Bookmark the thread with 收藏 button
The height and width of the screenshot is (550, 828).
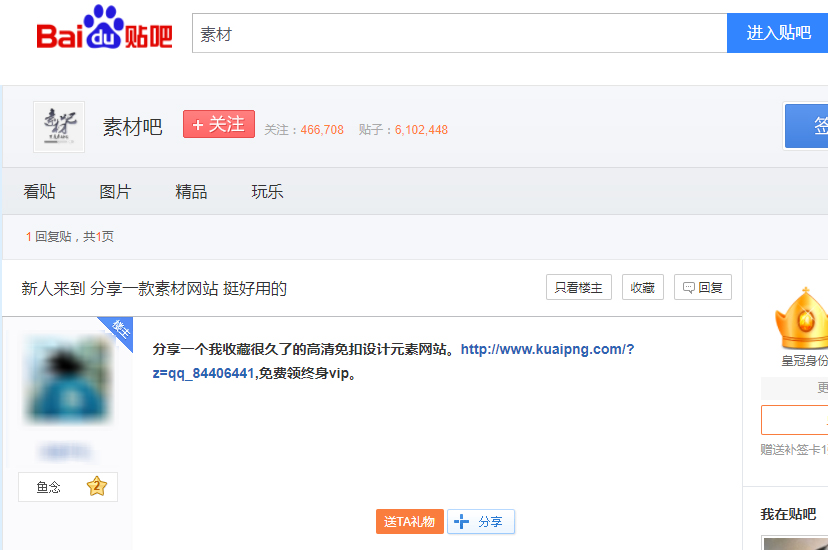[x=643, y=287]
